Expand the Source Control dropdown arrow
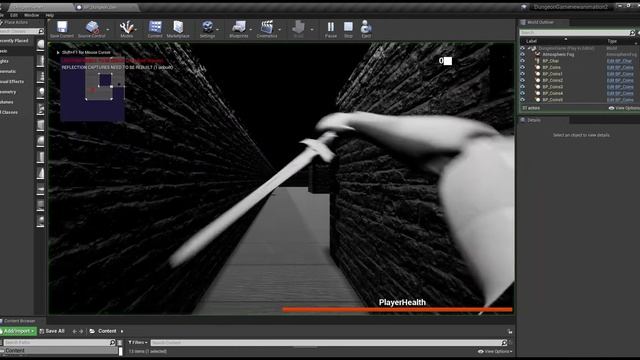The image size is (640, 360). pos(108,29)
